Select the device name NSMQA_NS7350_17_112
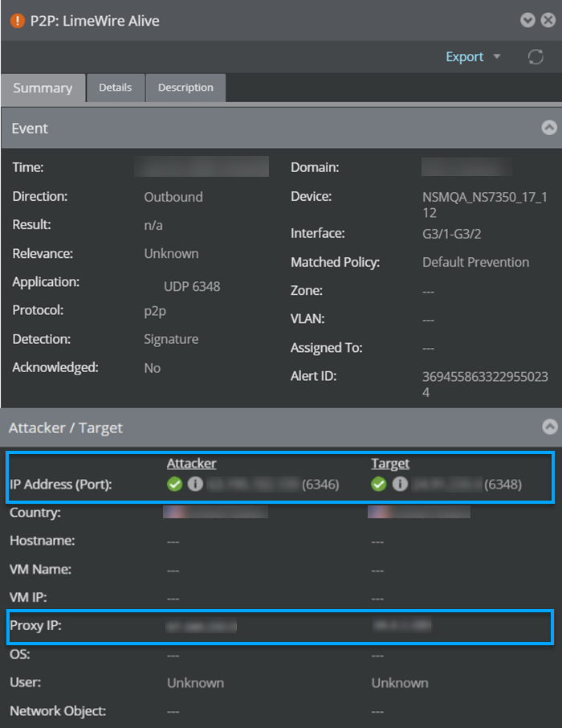This screenshot has width=562, height=728. click(484, 205)
